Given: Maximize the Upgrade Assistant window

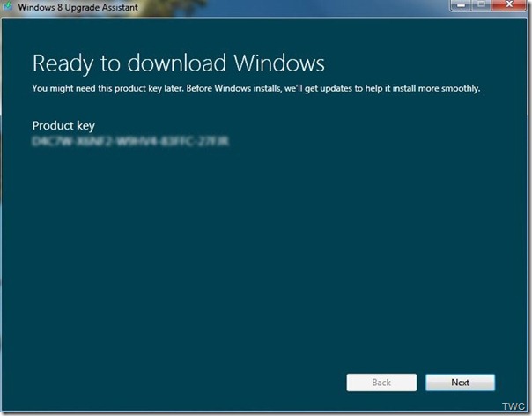Looking at the screenshot, I should tap(482, 4).
